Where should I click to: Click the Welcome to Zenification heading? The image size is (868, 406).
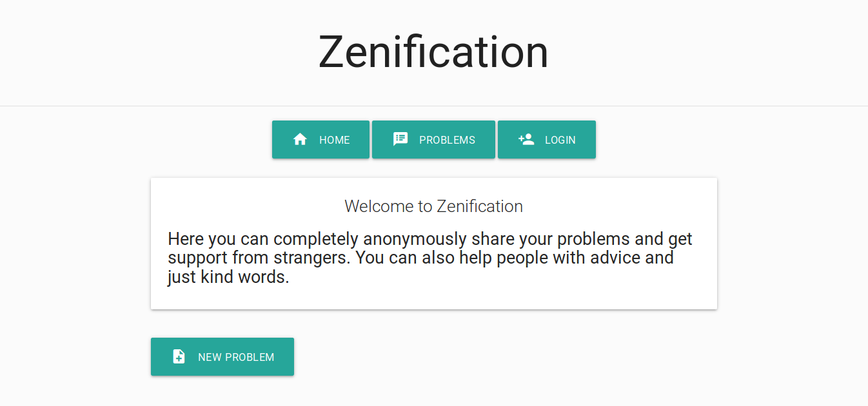click(x=433, y=206)
